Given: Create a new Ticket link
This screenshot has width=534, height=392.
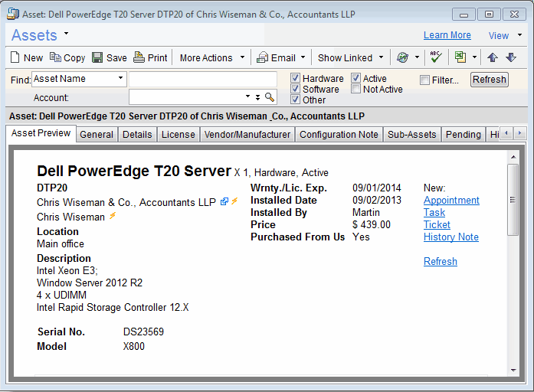Looking at the screenshot, I should coord(437,224).
